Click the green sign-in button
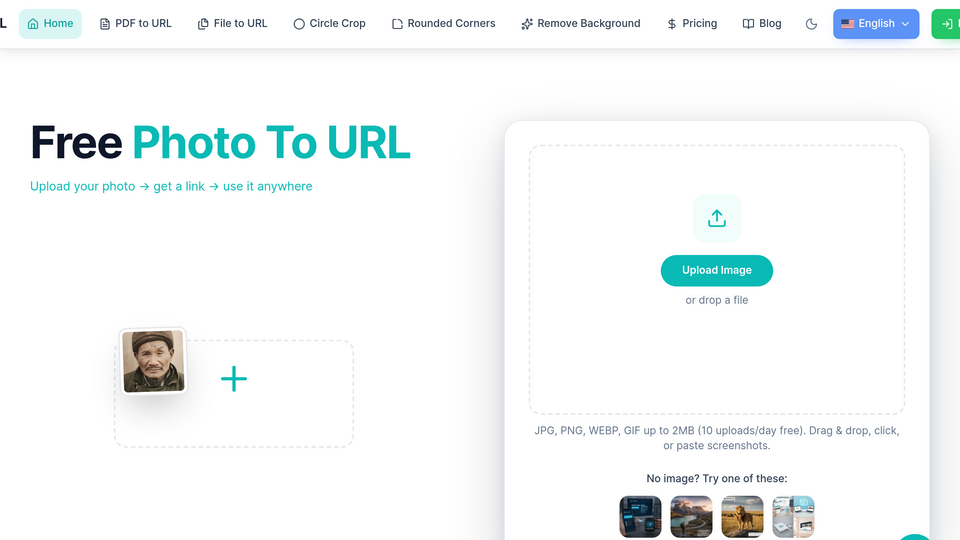Screen dimensions: 960x540 tap(946, 24)
